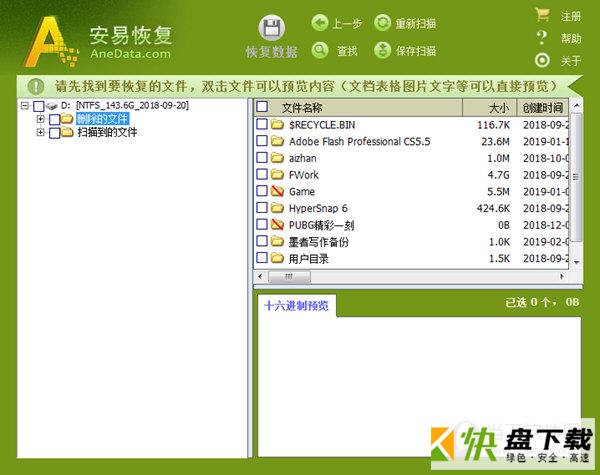This screenshot has width=600, height=475.
Task: Check the 扫描到的文件 tree checkbox
Action: point(54,133)
